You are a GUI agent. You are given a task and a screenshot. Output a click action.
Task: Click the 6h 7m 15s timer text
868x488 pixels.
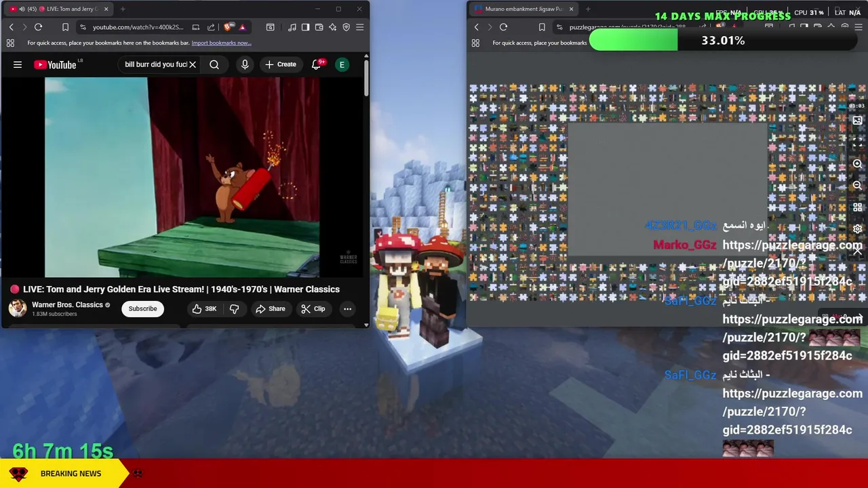click(62, 451)
